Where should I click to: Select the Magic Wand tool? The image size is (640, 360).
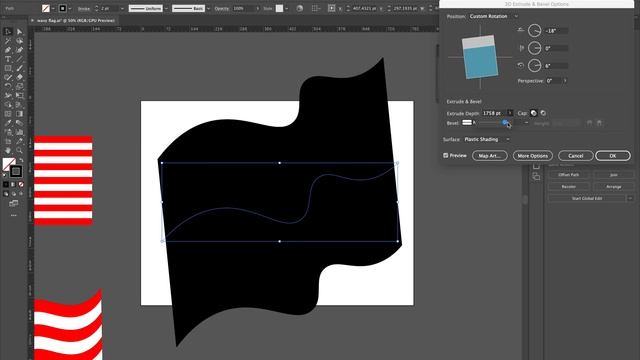[8, 41]
